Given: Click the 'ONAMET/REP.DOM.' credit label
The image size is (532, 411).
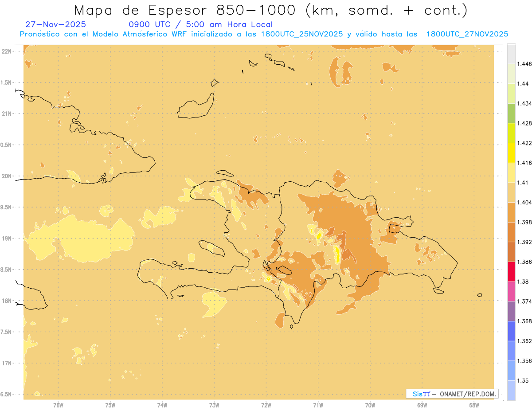Looking at the screenshot, I should point(468,394).
